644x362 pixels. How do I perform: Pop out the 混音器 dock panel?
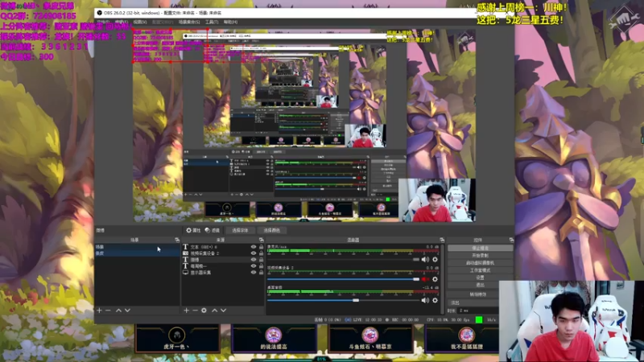tap(442, 240)
